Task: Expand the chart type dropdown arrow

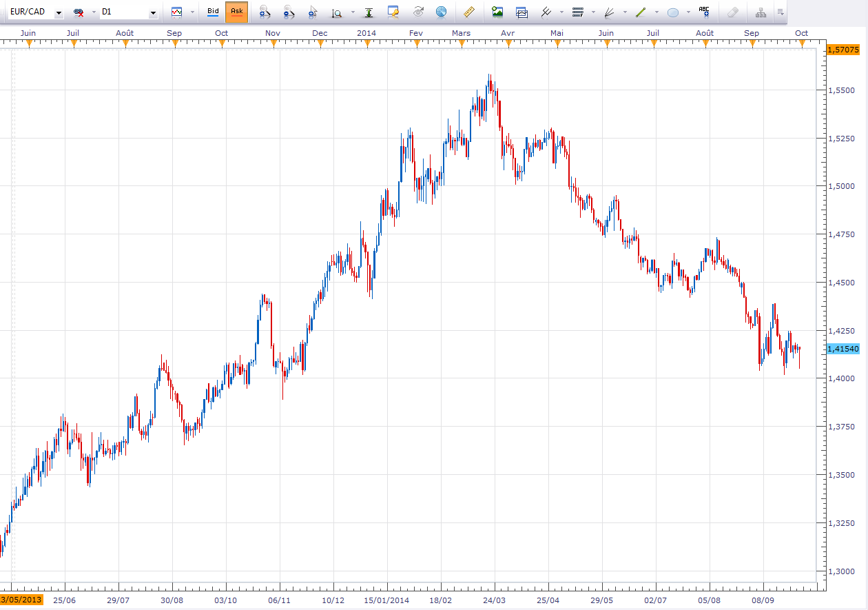Action: pos(192,12)
